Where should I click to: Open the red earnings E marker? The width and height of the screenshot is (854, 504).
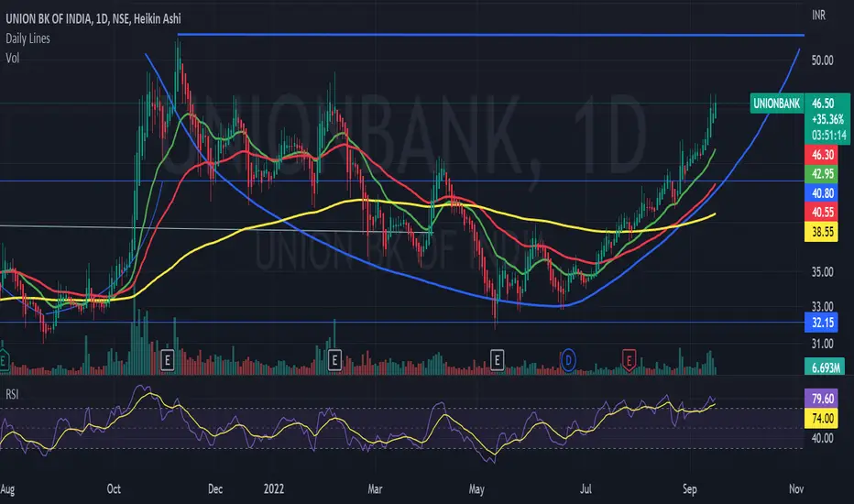[x=630, y=360]
